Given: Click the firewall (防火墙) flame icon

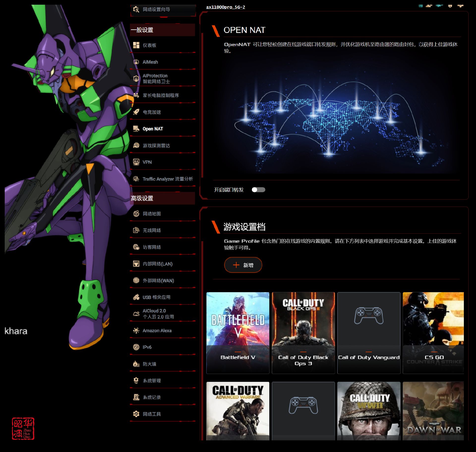Looking at the screenshot, I should (136, 364).
